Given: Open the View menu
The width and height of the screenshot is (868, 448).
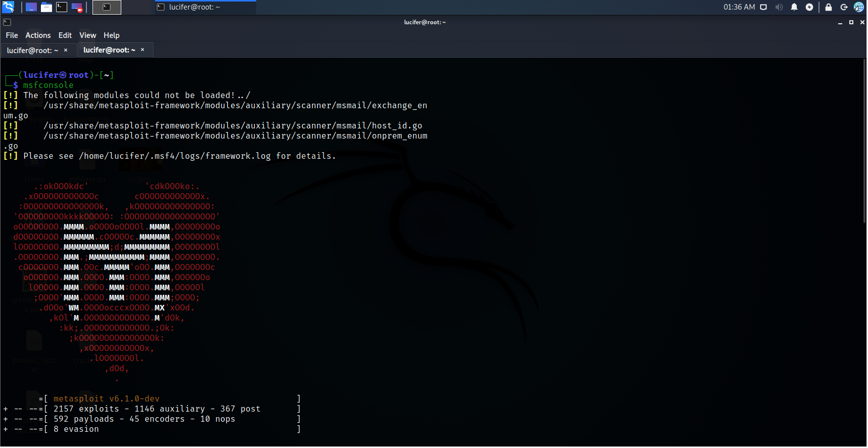Looking at the screenshot, I should [87, 35].
